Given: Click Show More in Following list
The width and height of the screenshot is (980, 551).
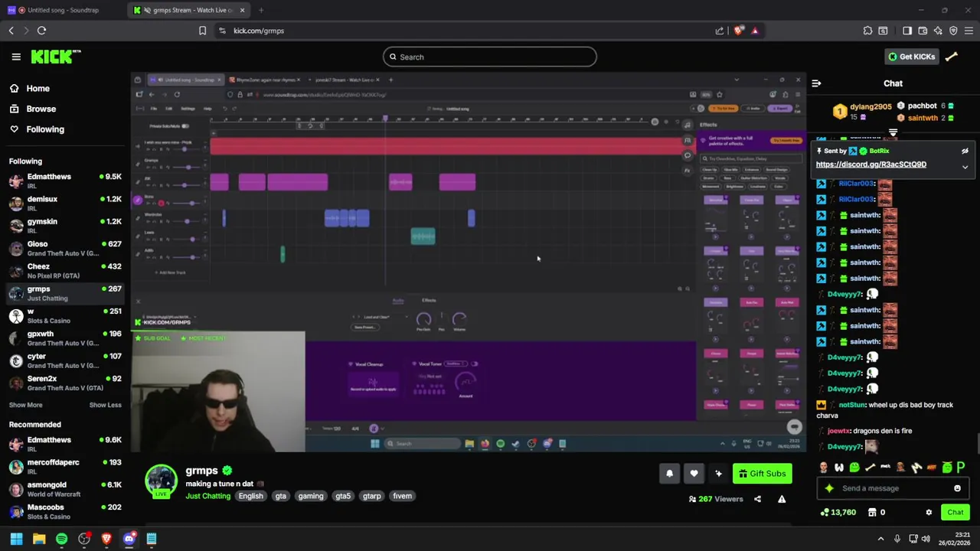Looking at the screenshot, I should (25, 405).
